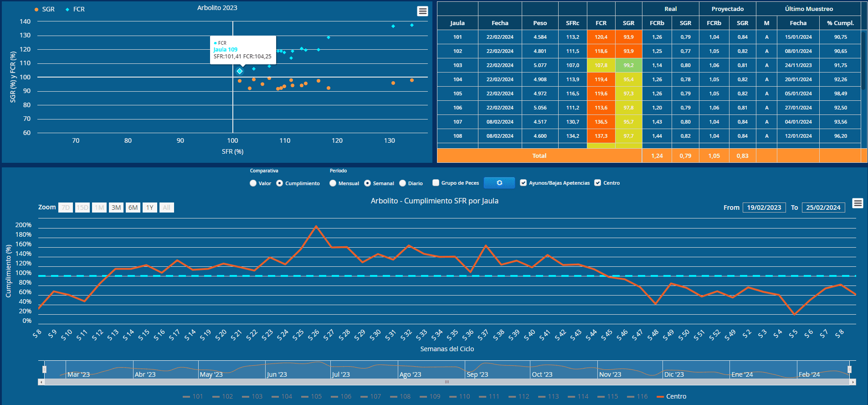Show series 106 in the bottom legend
868x405 pixels.
341,396
